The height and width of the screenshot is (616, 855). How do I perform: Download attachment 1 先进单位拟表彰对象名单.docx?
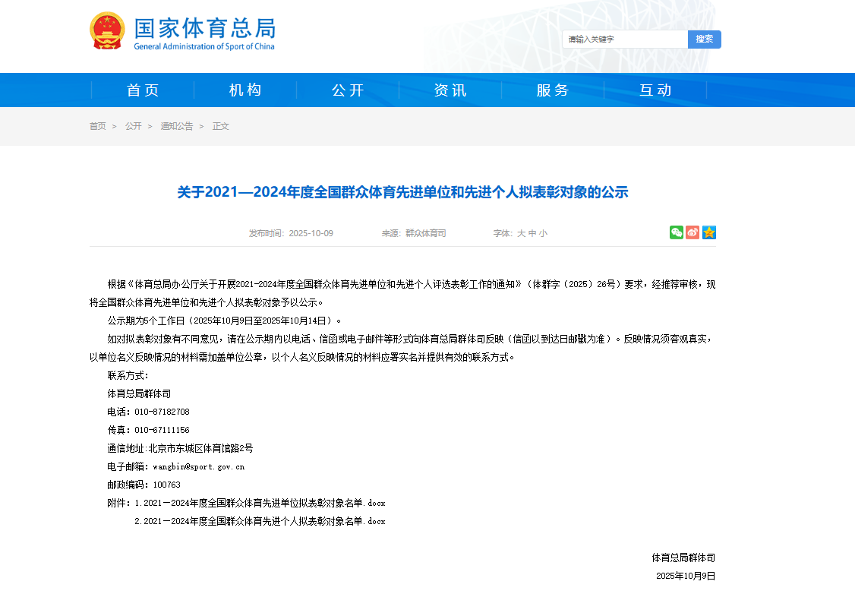260,504
